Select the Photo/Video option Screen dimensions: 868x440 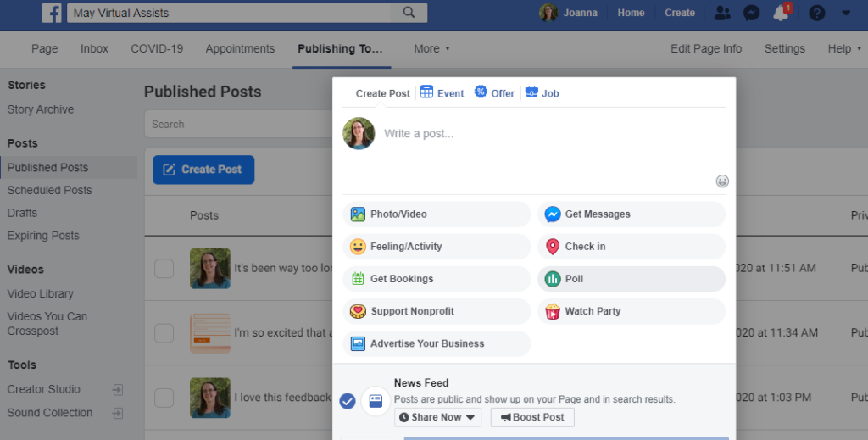click(x=437, y=214)
